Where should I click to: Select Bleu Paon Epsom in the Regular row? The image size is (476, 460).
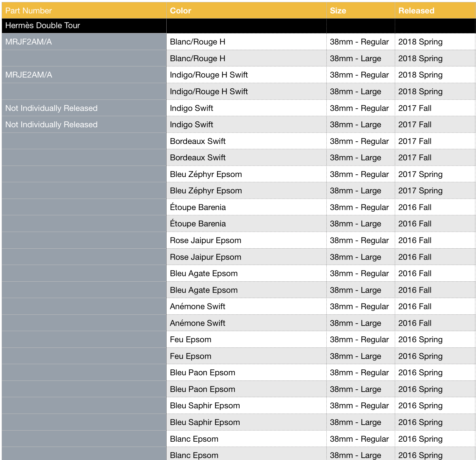pyautogui.click(x=202, y=373)
